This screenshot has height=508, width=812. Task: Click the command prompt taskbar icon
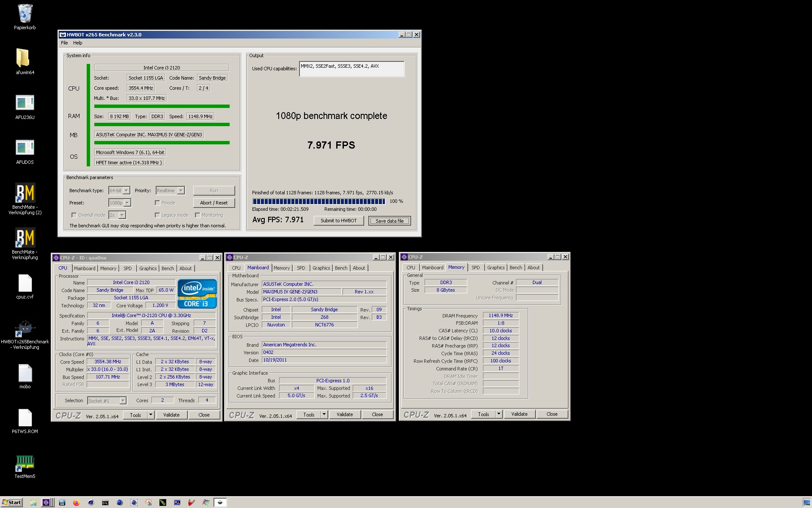[105, 502]
